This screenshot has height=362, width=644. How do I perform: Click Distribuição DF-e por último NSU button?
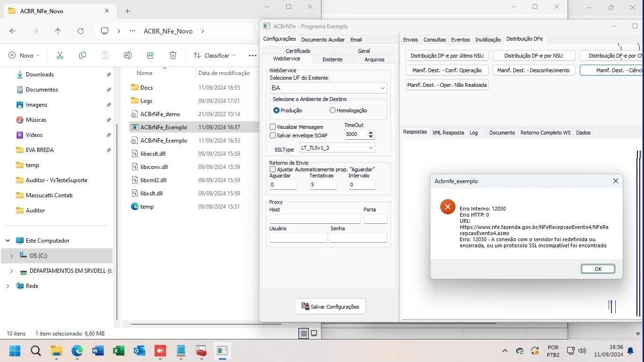(x=447, y=56)
